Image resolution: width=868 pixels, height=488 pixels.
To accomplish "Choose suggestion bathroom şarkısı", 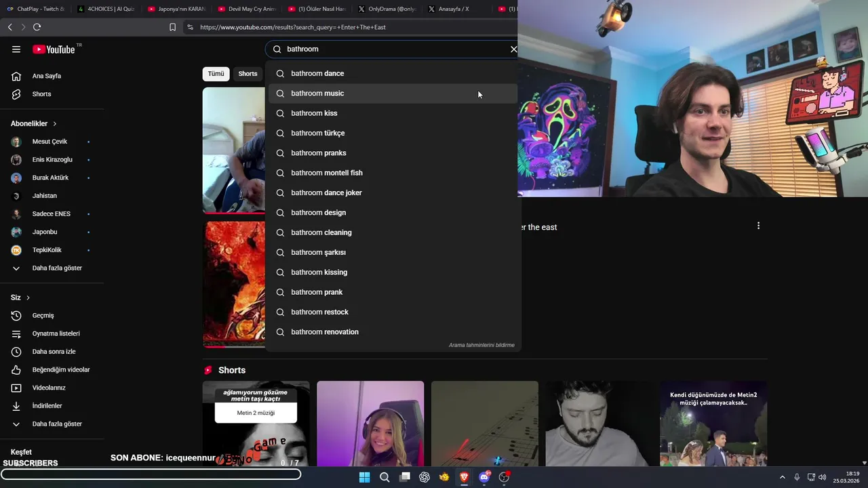I will click(393, 252).
